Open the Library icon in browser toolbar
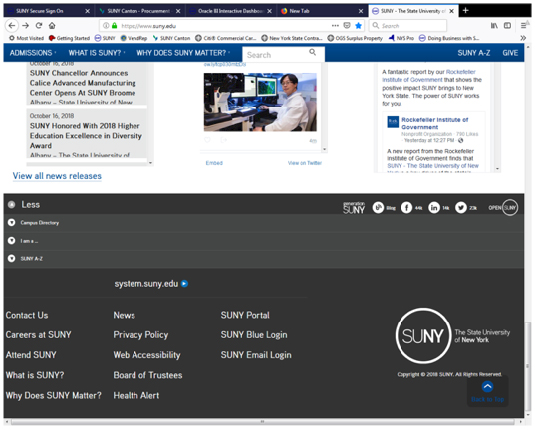The width and height of the screenshot is (535, 430). click(x=494, y=26)
